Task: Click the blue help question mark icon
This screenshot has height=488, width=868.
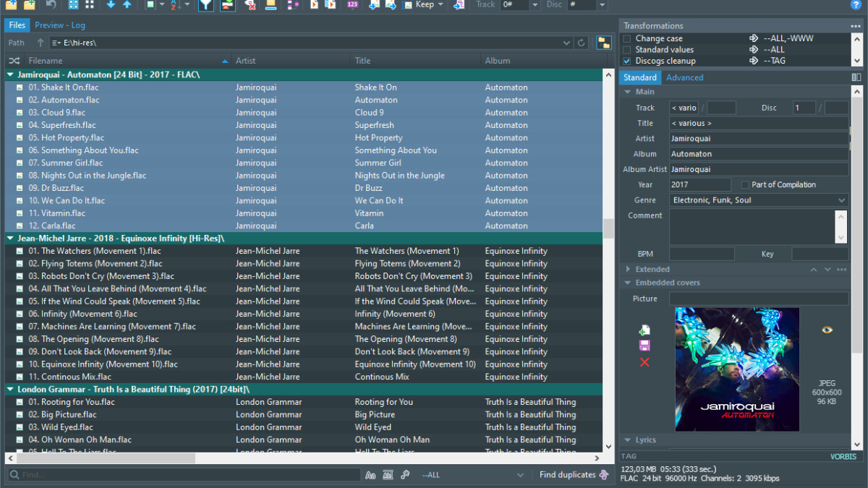Action: coord(856,5)
